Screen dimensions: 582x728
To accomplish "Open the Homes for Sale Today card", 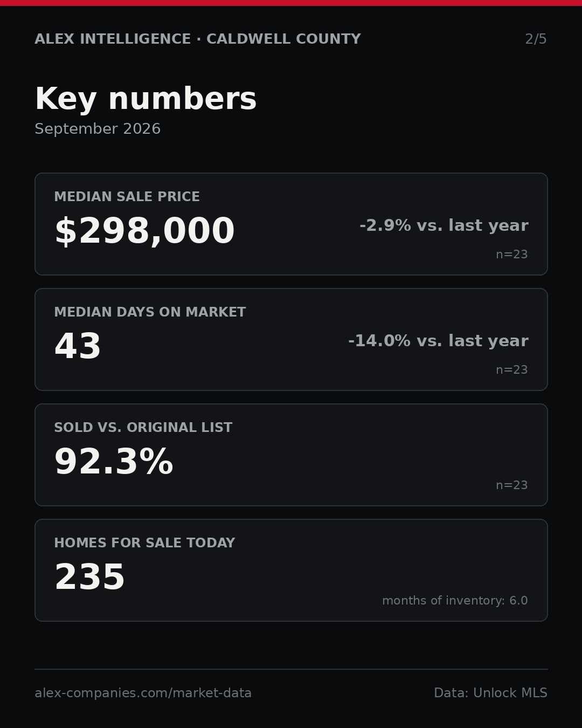I will tap(291, 570).
